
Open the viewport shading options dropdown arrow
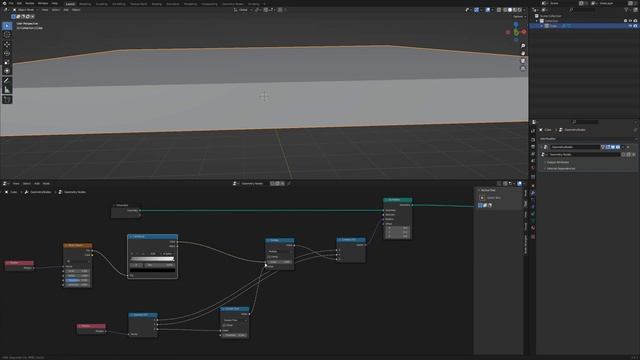coord(524,10)
